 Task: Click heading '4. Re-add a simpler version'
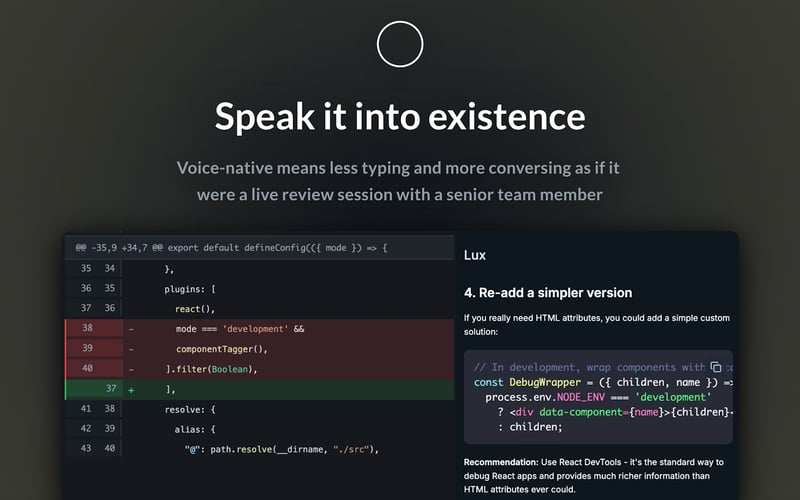[x=548, y=293]
